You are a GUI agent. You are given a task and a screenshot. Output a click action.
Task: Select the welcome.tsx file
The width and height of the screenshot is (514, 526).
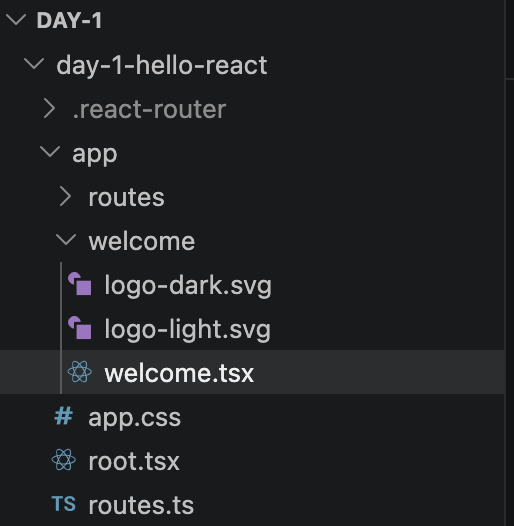[x=252, y=372]
